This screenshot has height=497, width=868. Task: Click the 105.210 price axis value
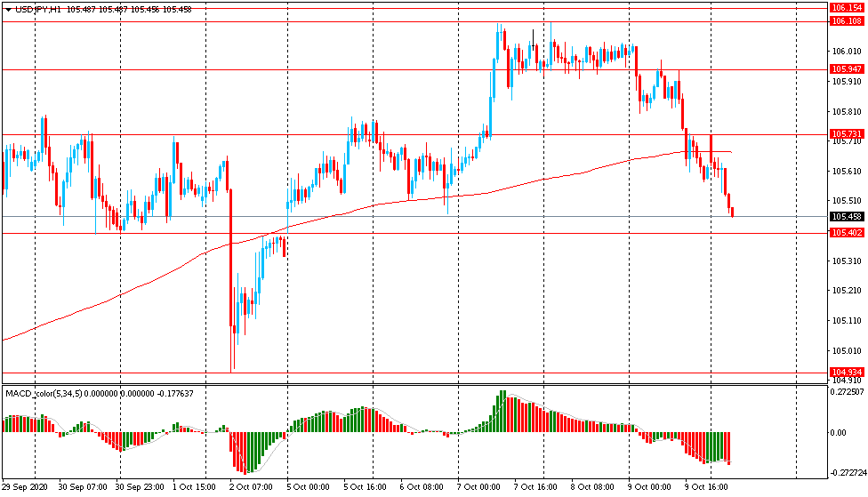tap(847, 291)
